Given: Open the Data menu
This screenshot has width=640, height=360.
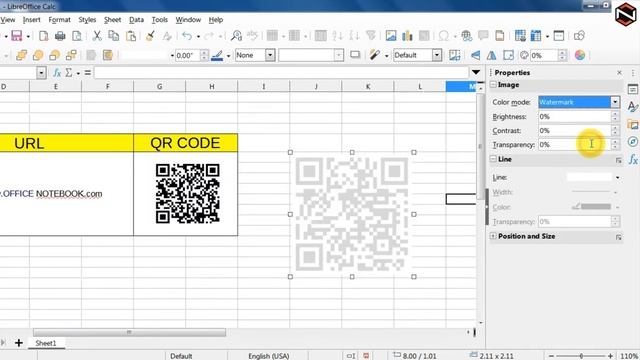Looking at the screenshot, I should pos(136,20).
